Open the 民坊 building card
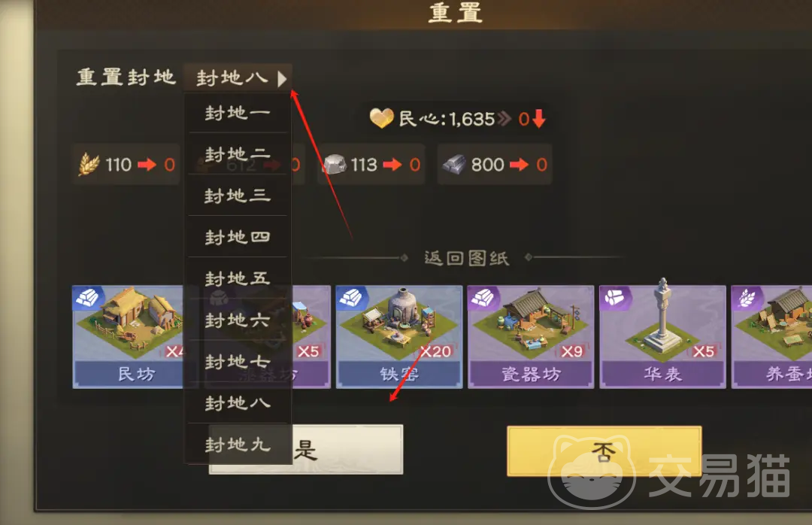 point(129,336)
